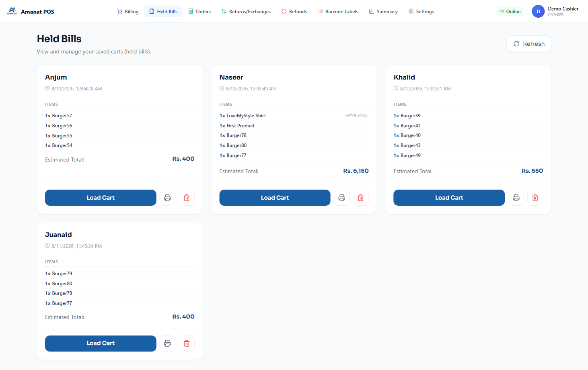Click the Demo Cashier avatar
The height and width of the screenshot is (370, 588).
[x=538, y=11]
